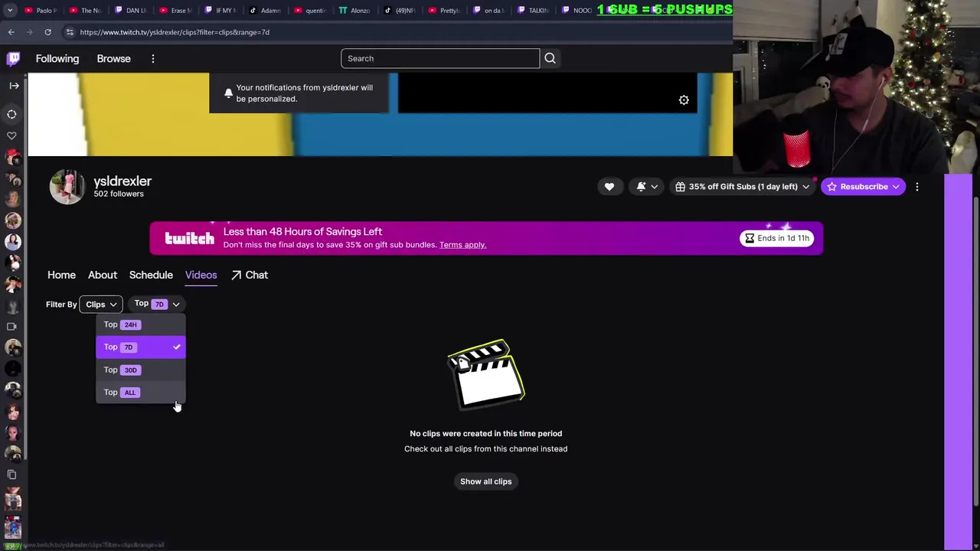Click the stacked pages icon in sidebar
This screenshot has height=551, width=980.
pyautogui.click(x=11, y=474)
